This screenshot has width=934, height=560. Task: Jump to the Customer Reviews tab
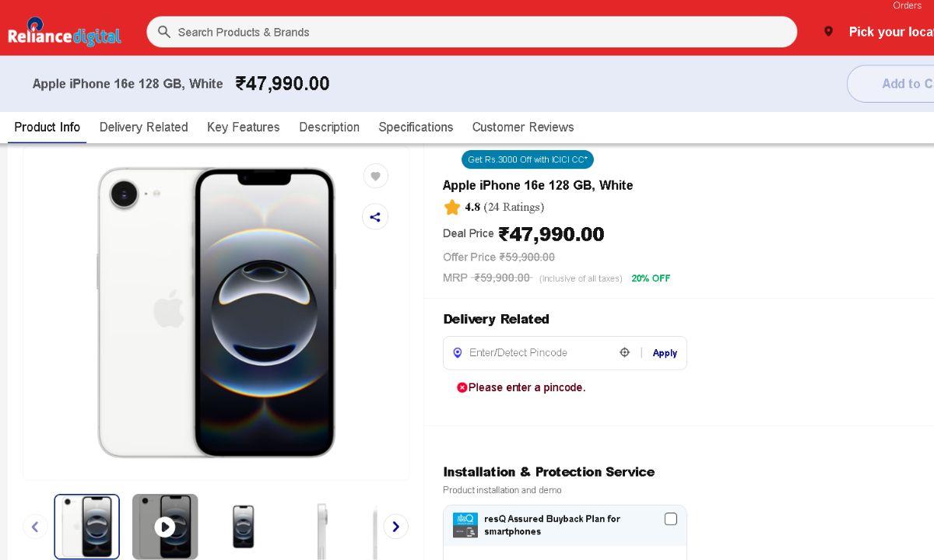click(523, 127)
